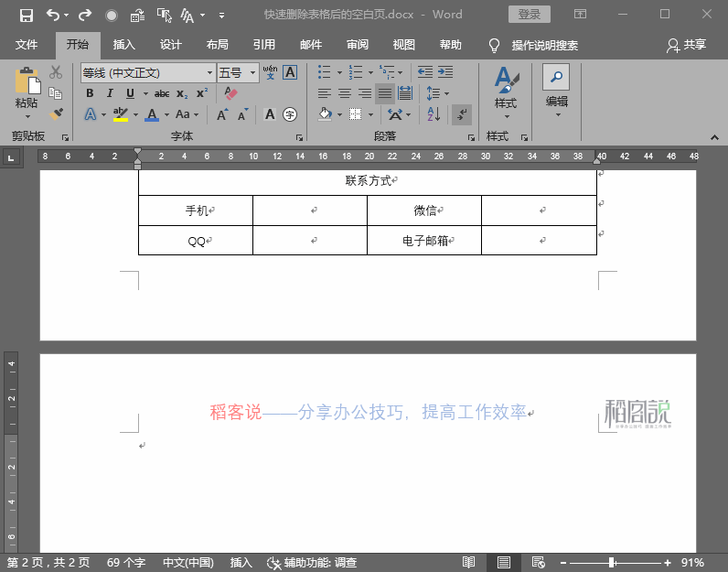The height and width of the screenshot is (572, 728).
Task: Align text to the right
Action: (x=365, y=93)
